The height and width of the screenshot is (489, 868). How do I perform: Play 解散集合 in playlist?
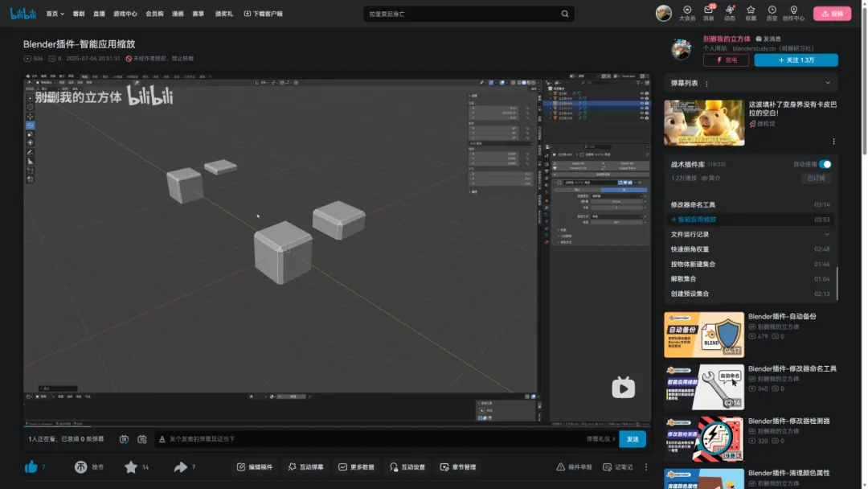click(750, 279)
